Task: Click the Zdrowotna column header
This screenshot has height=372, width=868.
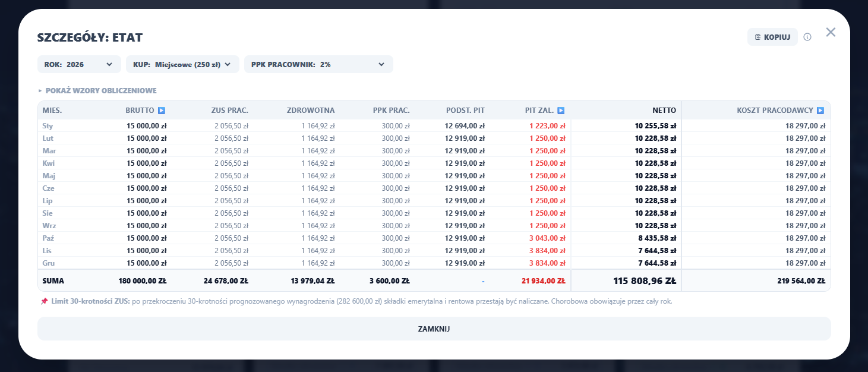Action: pos(311,110)
